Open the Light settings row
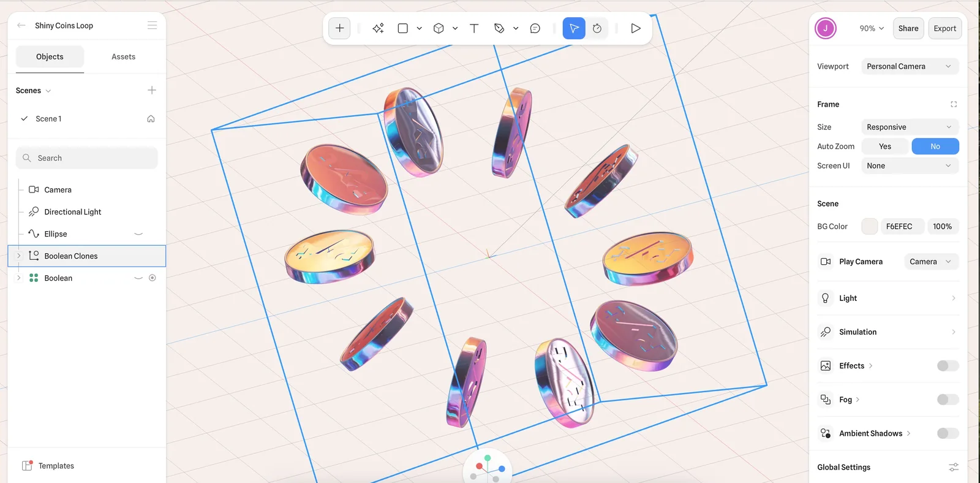Screen dimensions: 980x483 click(x=888, y=298)
